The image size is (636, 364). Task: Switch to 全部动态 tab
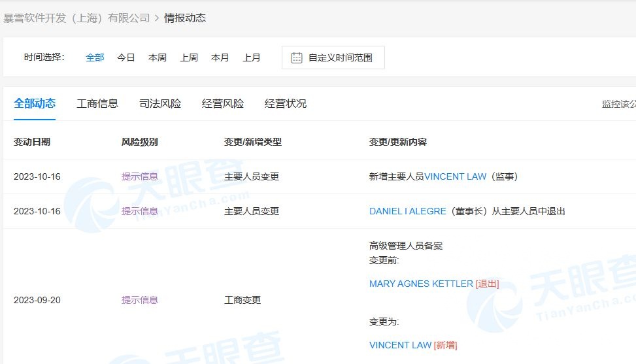tap(35, 104)
